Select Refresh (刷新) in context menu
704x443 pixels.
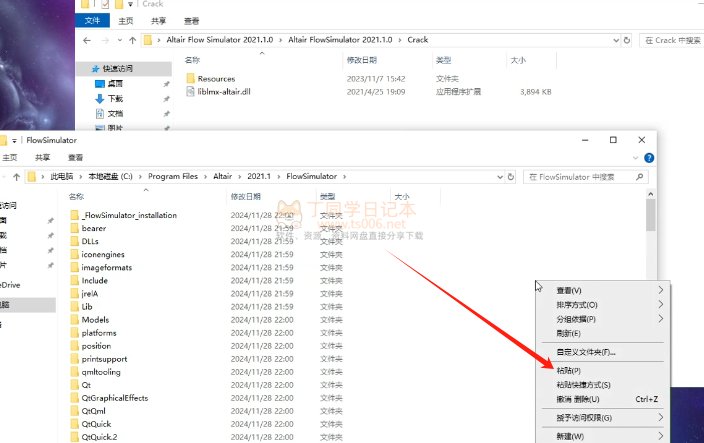(x=568, y=333)
